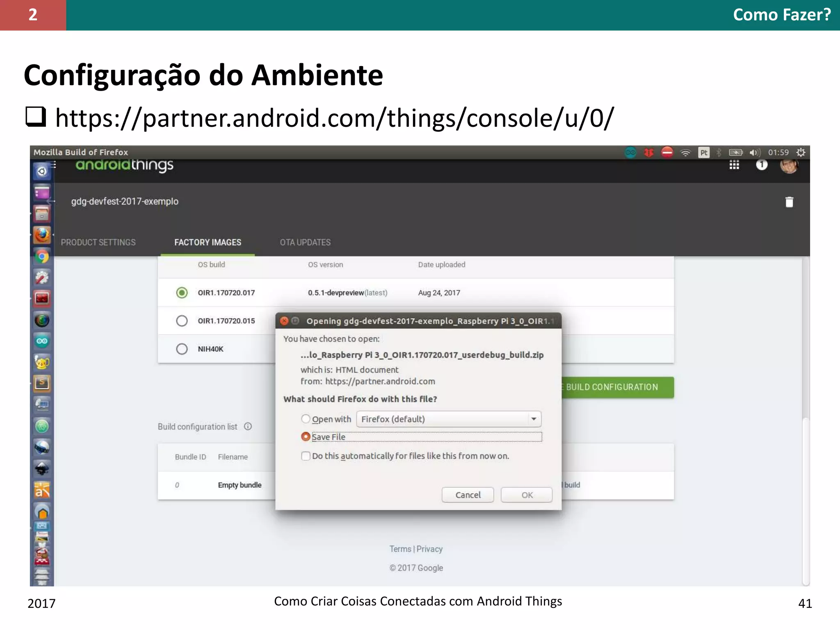Open the Privacy link
This screenshot has width=840, height=630.
(x=429, y=549)
